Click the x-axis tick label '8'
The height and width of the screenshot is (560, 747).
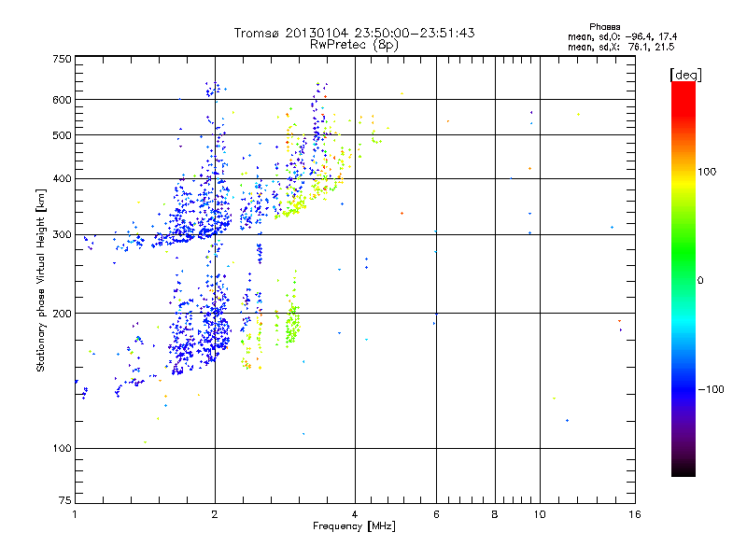(495, 514)
